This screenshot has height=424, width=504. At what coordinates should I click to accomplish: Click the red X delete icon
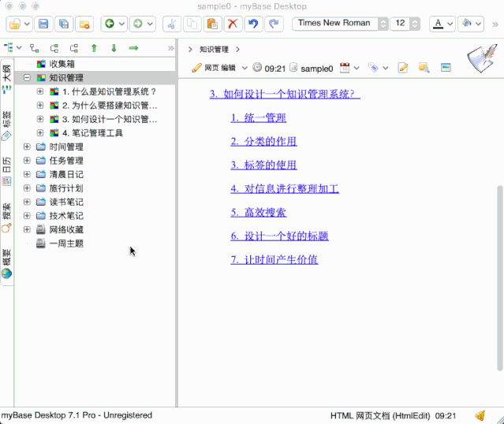click(233, 24)
